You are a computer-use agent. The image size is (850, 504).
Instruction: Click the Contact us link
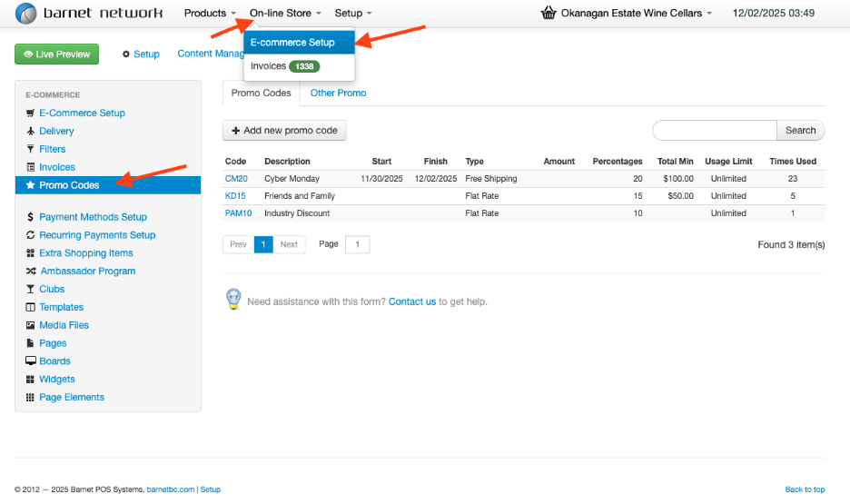pyautogui.click(x=412, y=301)
